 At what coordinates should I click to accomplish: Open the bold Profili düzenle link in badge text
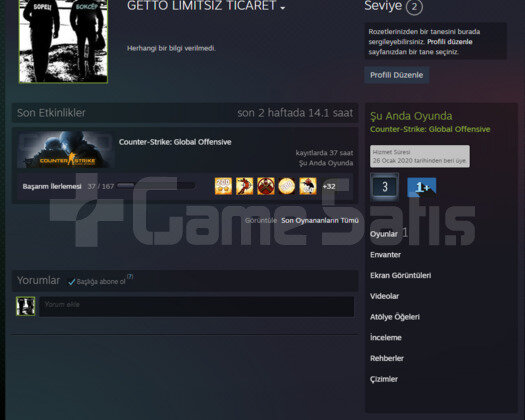pos(450,42)
